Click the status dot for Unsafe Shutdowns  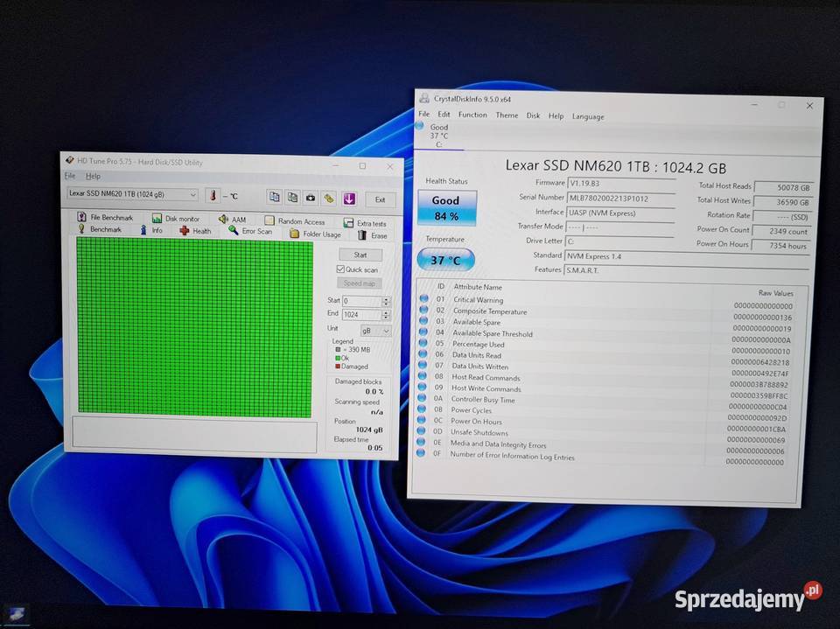pos(422,430)
